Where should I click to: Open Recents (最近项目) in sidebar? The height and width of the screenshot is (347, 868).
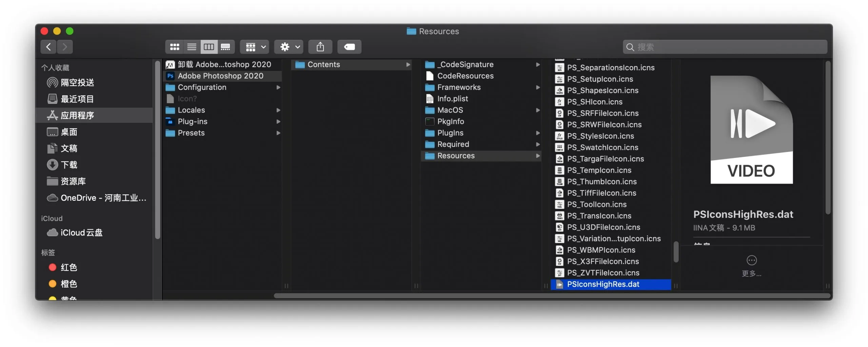(94, 99)
